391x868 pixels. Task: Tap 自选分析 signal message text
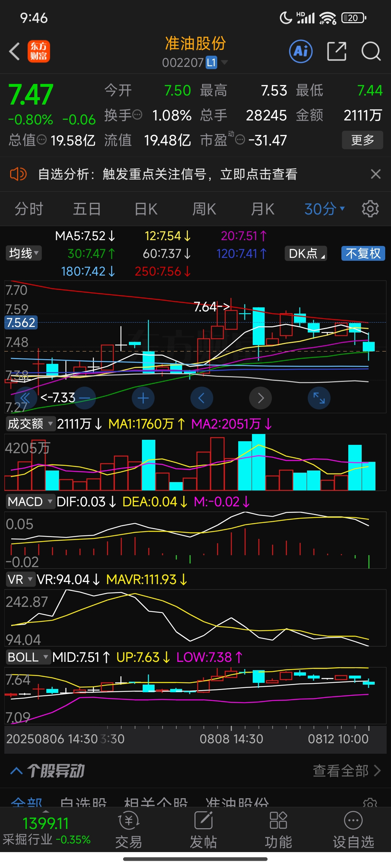pos(168,174)
